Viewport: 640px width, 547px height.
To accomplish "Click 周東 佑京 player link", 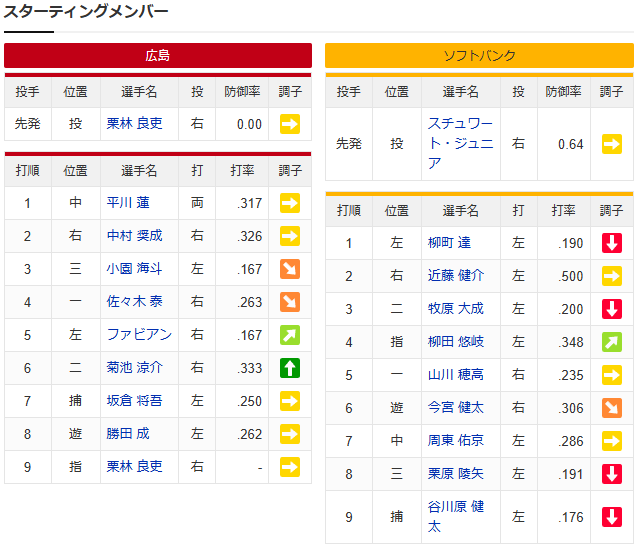I will click(x=456, y=441).
